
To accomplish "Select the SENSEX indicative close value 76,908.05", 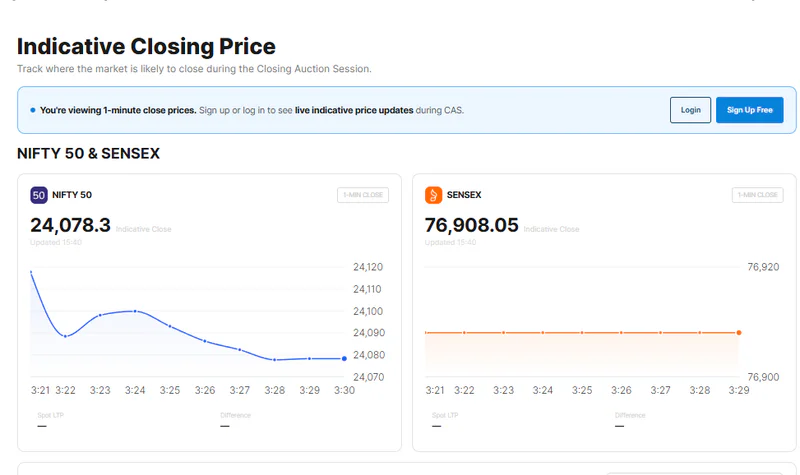I will [x=471, y=225].
